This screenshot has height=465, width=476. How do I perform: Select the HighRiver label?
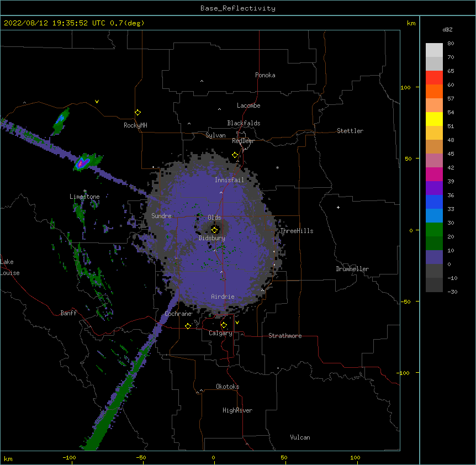click(x=237, y=410)
